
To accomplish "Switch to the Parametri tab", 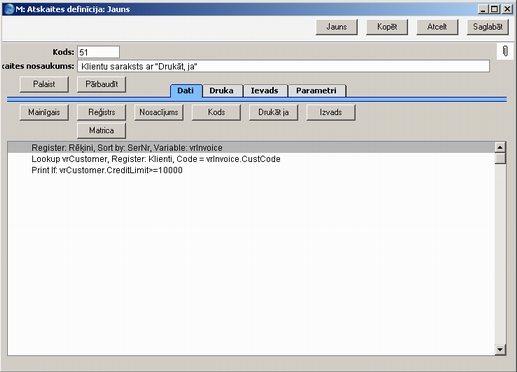I will (316, 91).
